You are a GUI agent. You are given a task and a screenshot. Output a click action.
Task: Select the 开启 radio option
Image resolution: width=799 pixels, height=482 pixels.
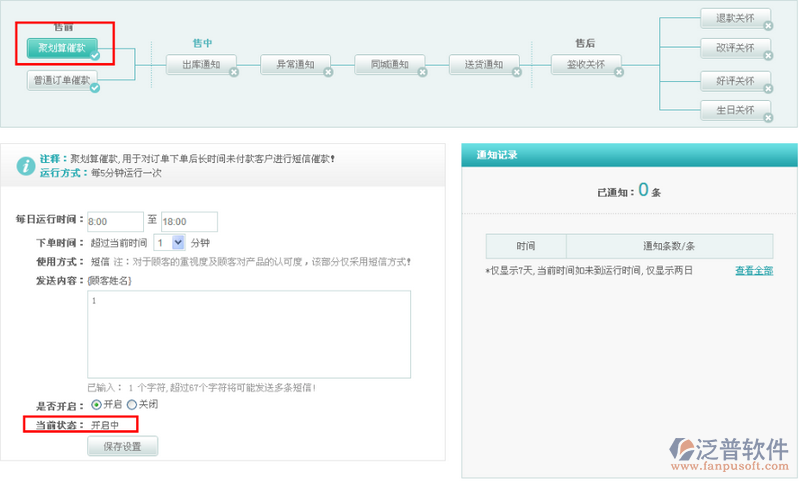click(x=96, y=405)
